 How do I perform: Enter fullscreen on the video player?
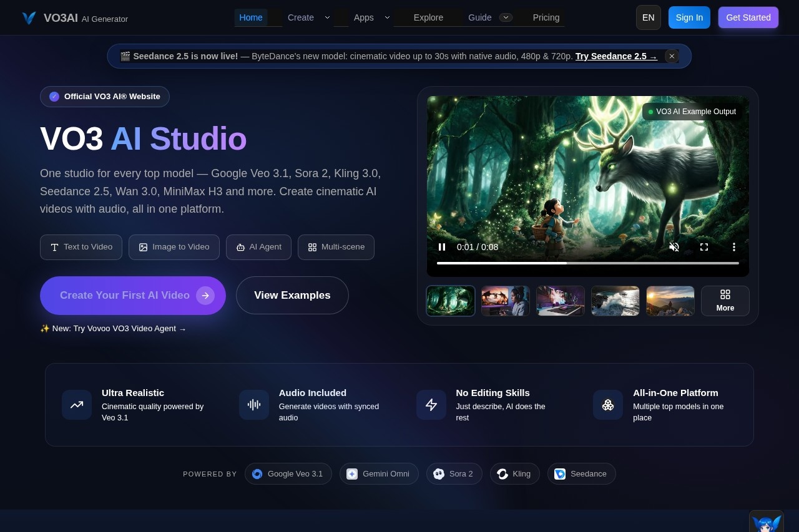tap(704, 247)
